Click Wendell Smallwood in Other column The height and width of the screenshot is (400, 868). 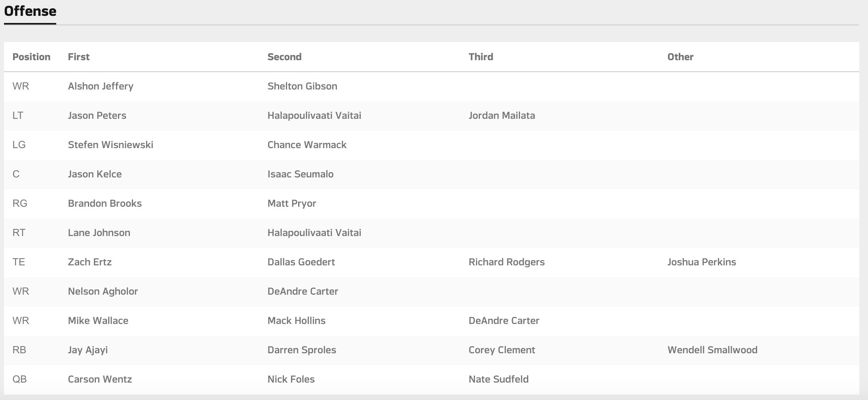pyautogui.click(x=712, y=350)
